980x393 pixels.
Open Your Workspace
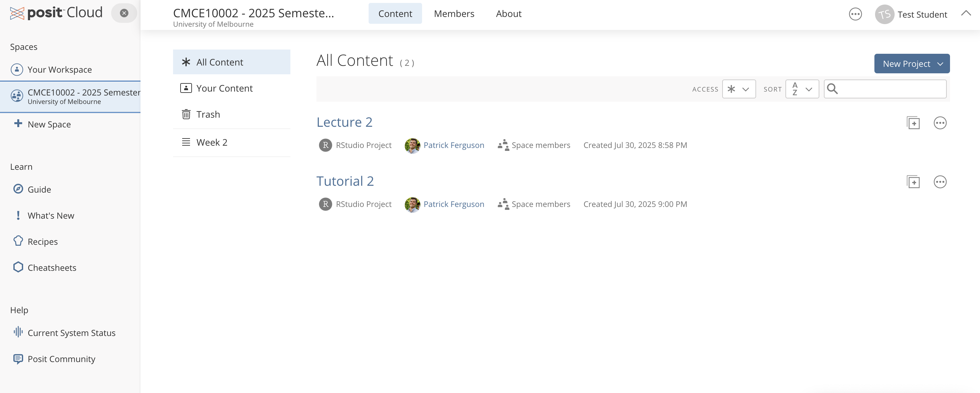(x=60, y=70)
